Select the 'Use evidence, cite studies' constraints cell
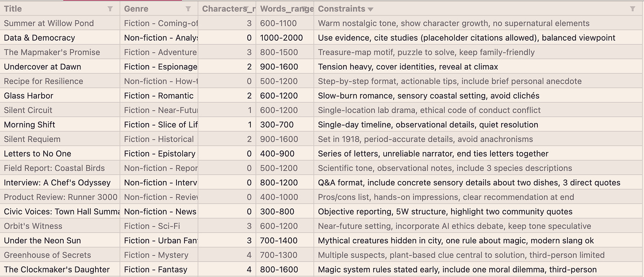The image size is (644, 277). [479, 38]
